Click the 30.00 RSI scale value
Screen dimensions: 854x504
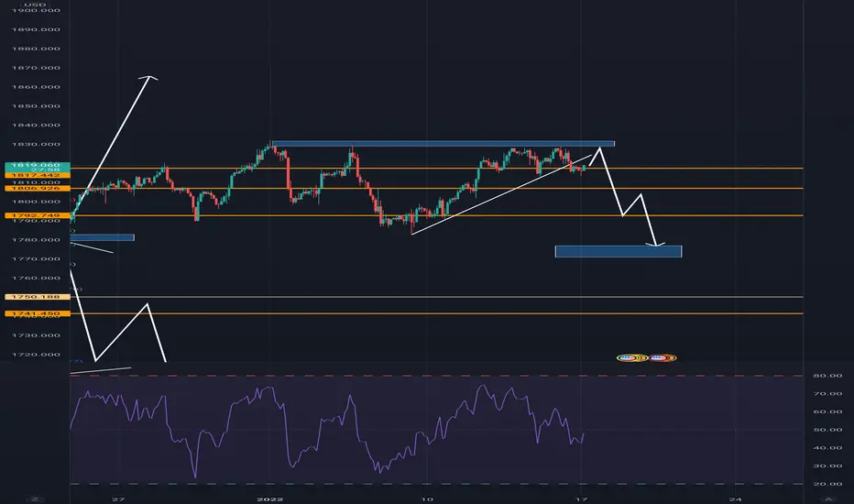point(827,466)
